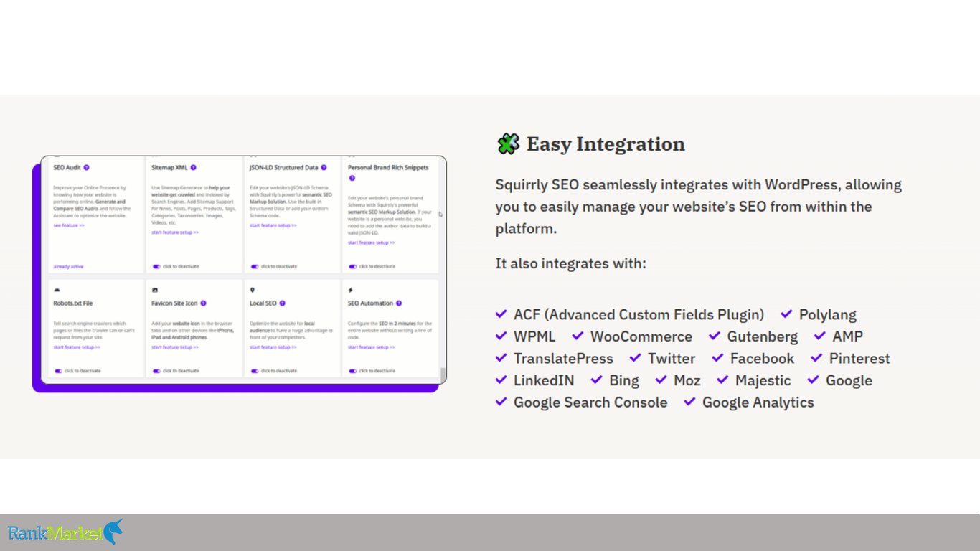
Task: Click the checkmark beside Twitter
Action: [636, 358]
